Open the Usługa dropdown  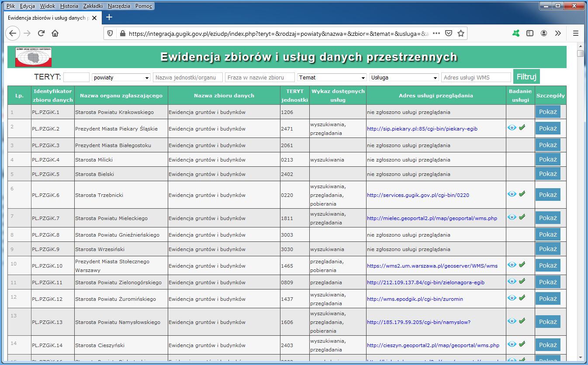pos(404,77)
